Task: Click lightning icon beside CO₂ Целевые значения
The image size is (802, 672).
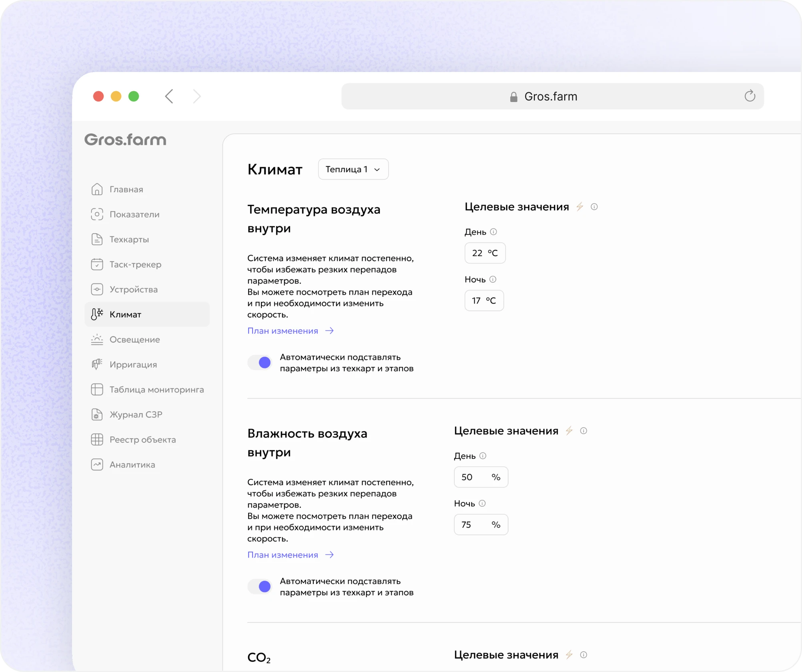Action: point(569,655)
